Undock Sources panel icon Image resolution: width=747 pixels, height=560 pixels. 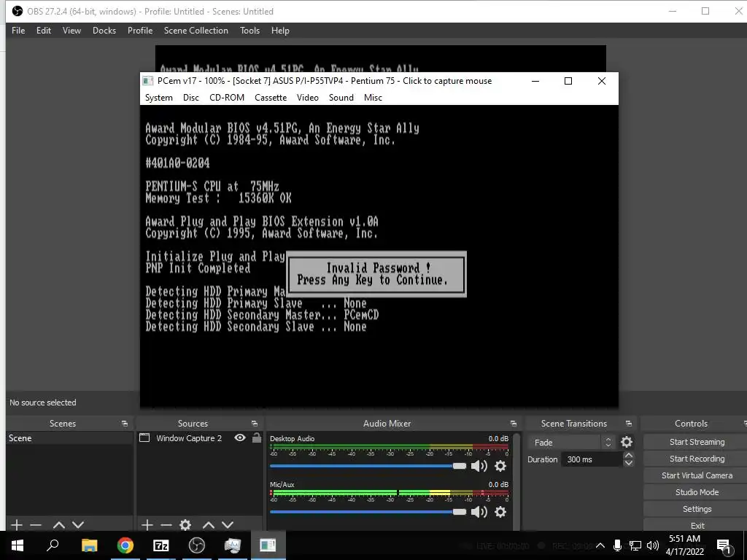[x=255, y=424]
